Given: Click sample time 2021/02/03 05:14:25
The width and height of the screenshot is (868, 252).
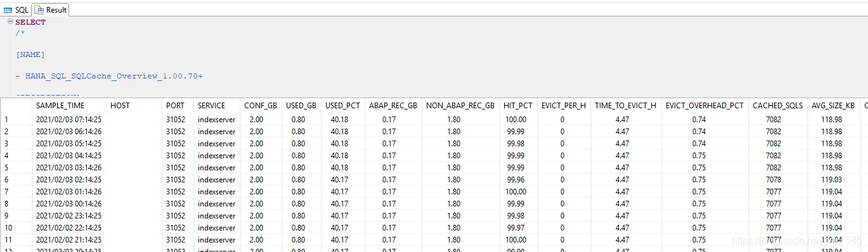Looking at the screenshot, I should point(68,143).
